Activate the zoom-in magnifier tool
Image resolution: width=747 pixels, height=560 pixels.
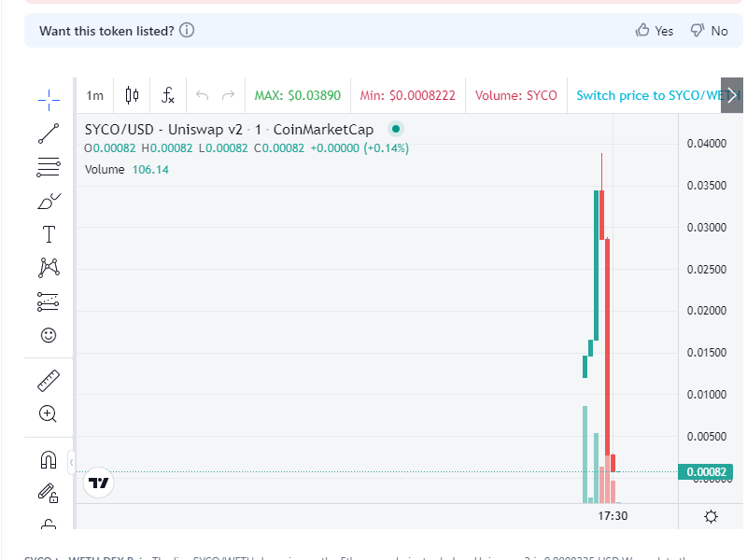pos(48,413)
